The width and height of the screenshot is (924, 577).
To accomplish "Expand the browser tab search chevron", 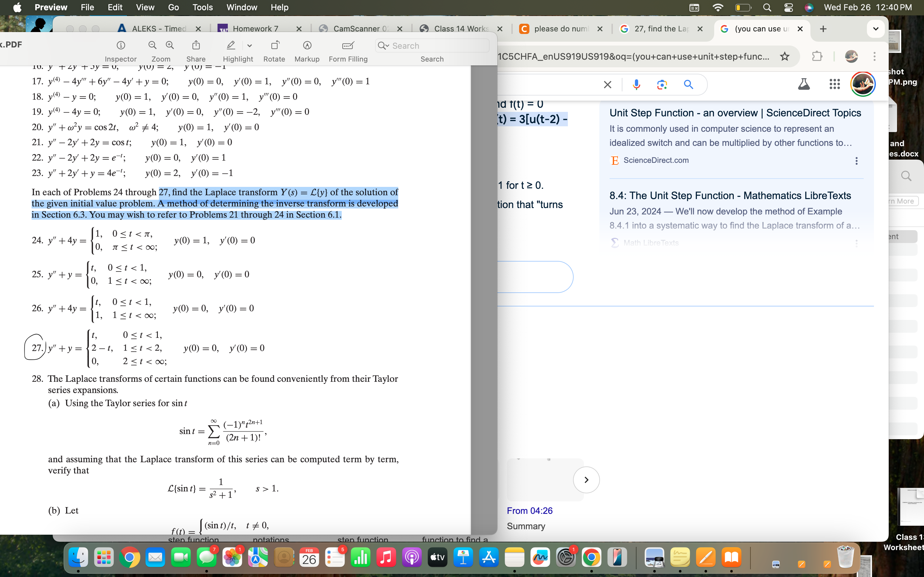I will [875, 29].
